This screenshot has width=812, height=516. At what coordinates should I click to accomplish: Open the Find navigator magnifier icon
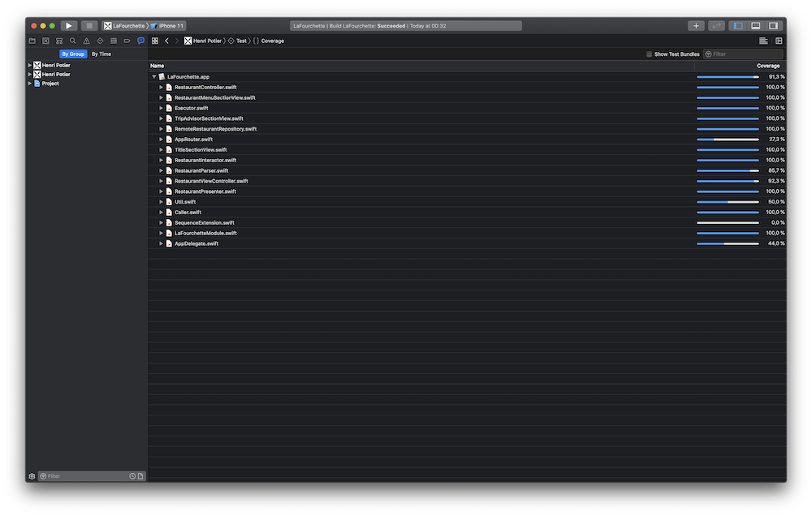point(72,41)
